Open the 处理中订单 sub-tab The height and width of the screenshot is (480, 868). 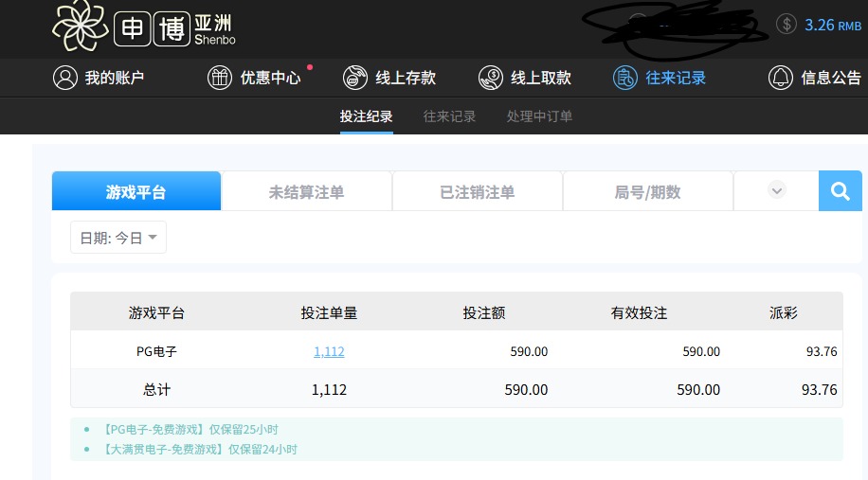539,116
